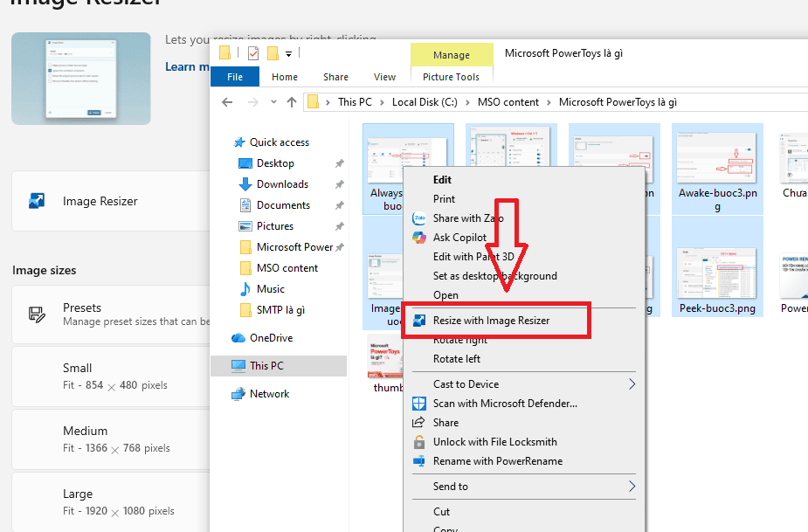
Task: Click the Forward arrow in File Explorer
Action: tap(253, 102)
